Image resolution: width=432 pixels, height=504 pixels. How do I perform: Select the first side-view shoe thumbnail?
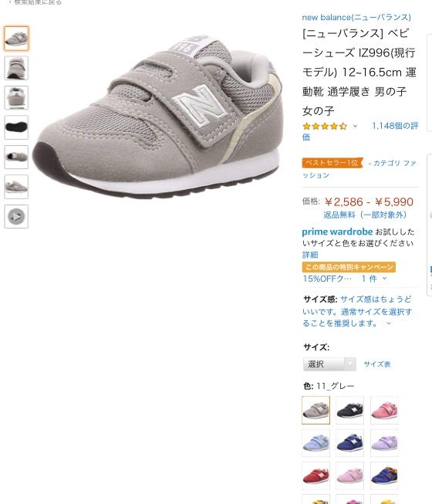(x=16, y=39)
